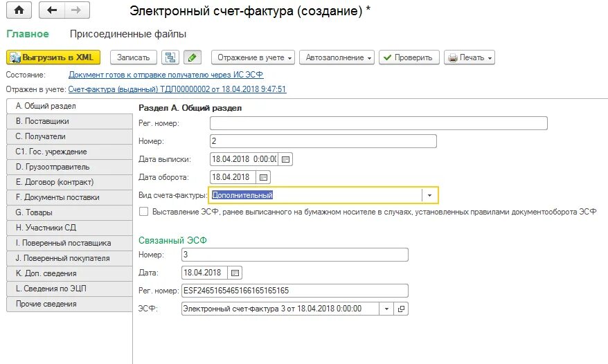Click Рег. номер field with ESF246516...
The height and width of the screenshot is (364, 608).
(x=295, y=291)
